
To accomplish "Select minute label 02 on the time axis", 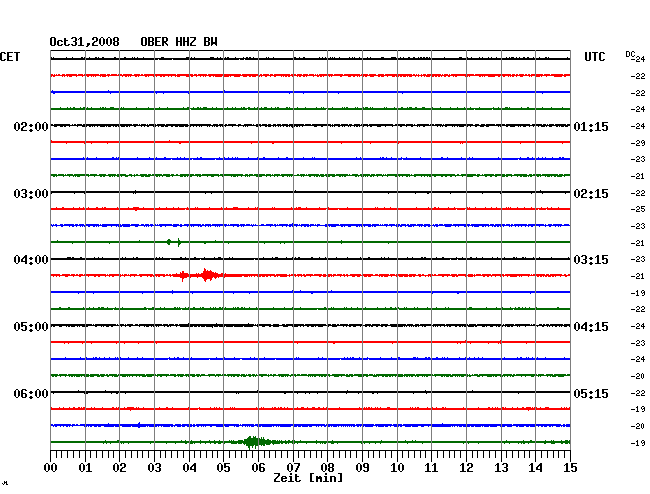I will pos(119,468).
